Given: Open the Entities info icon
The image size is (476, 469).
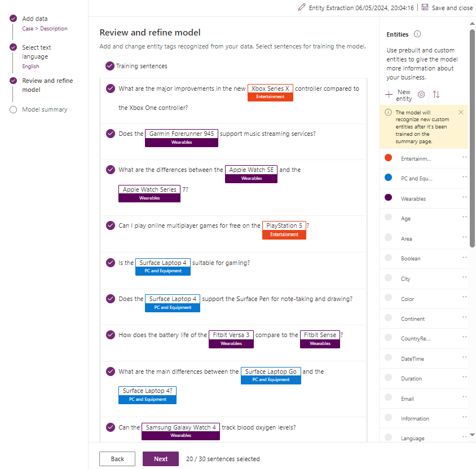Looking at the screenshot, I should [x=417, y=34].
